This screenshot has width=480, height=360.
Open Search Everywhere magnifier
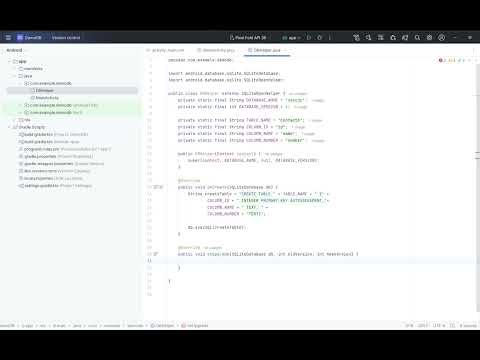(x=417, y=38)
